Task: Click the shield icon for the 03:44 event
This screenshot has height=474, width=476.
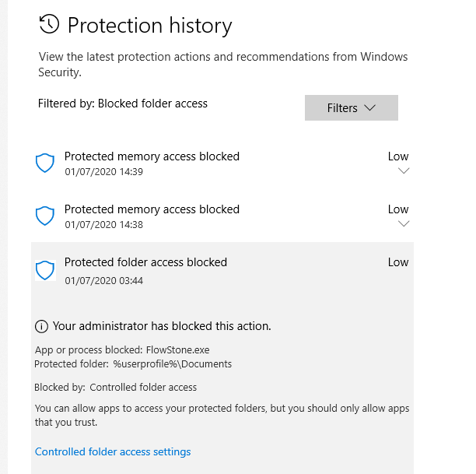Action: 45,270
